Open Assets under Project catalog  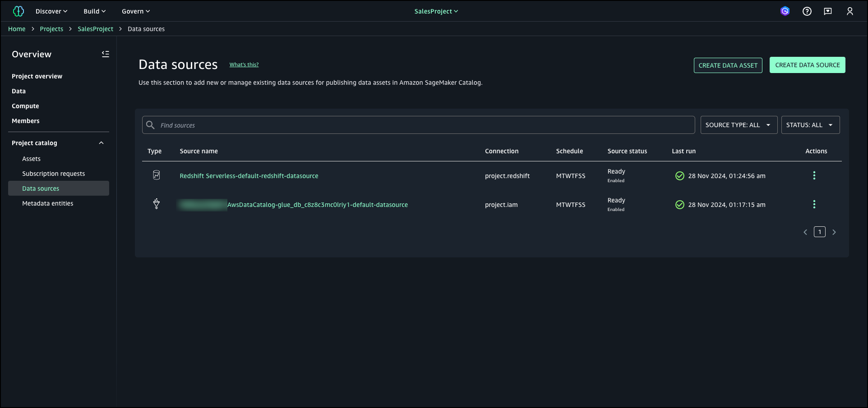pos(32,159)
